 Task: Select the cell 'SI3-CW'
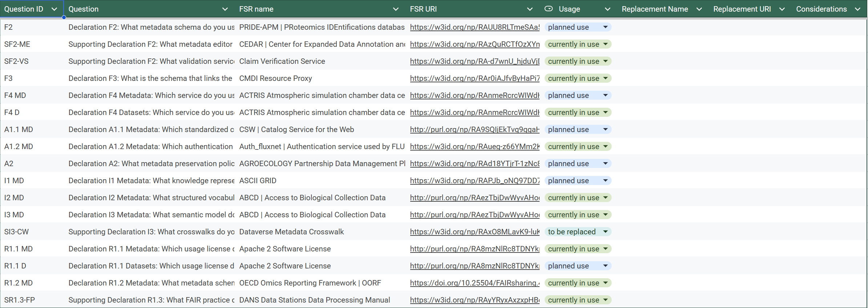(32, 232)
